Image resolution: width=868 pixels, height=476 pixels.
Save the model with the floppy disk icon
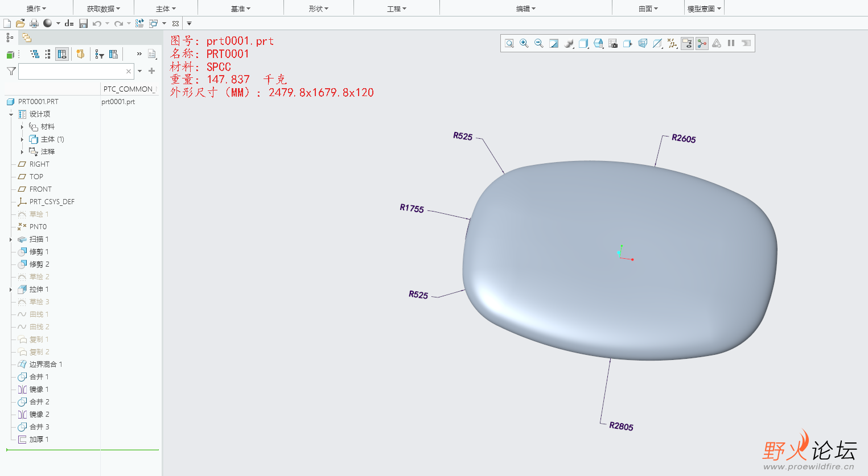[83, 23]
